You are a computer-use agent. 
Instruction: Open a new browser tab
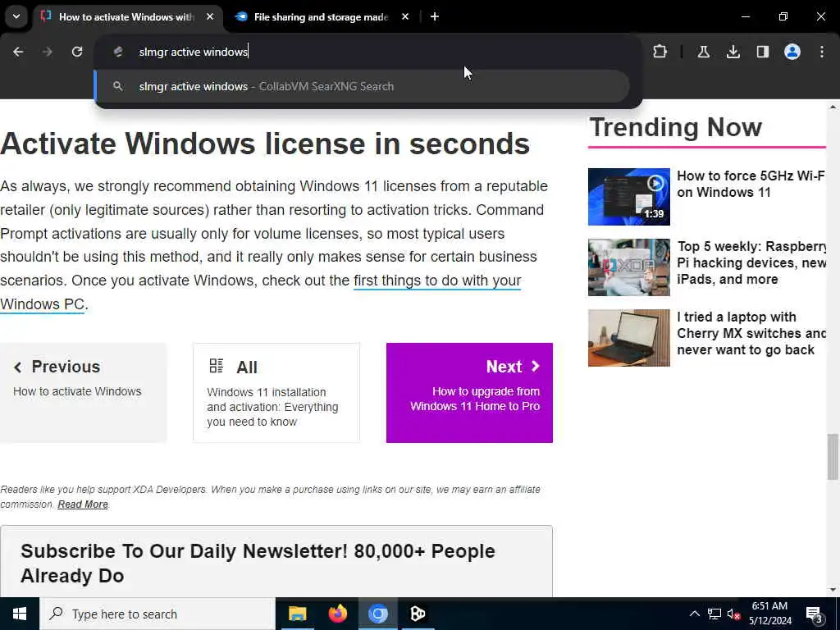pyautogui.click(x=435, y=16)
